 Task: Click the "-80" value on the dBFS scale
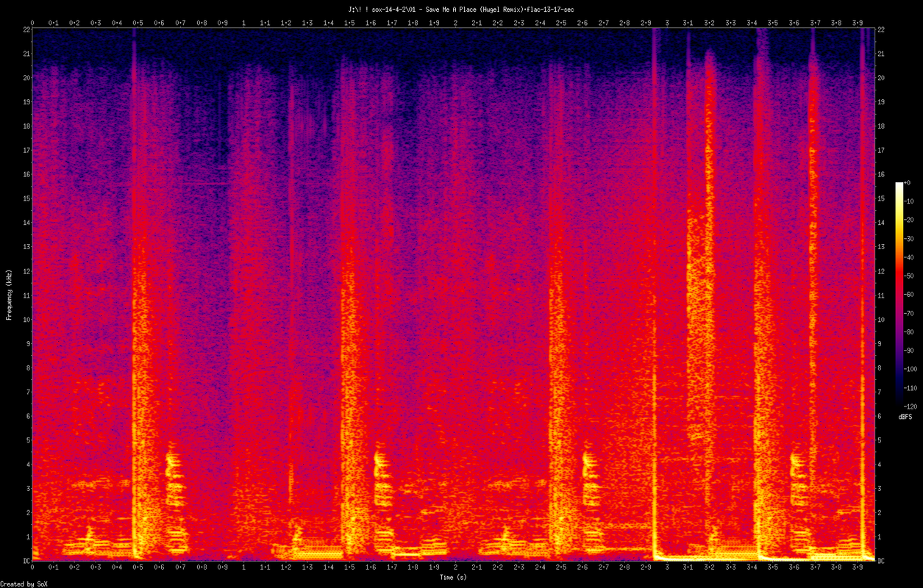[909, 331]
